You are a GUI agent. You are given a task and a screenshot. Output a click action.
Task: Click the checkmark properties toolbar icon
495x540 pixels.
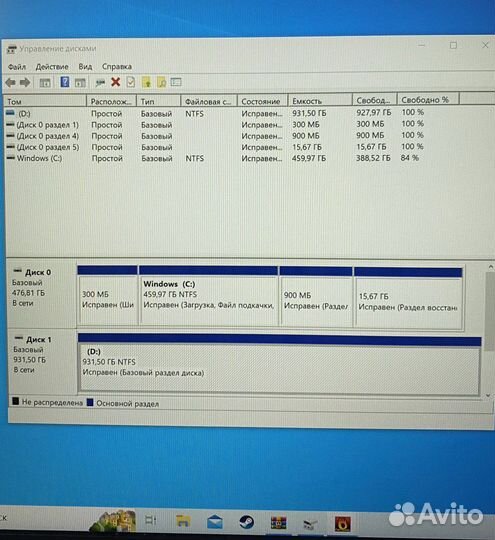point(131,82)
